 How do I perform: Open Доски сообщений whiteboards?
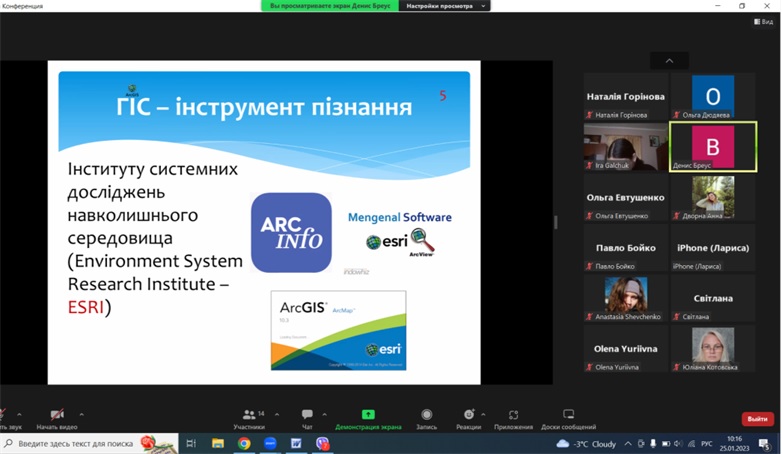(569, 418)
